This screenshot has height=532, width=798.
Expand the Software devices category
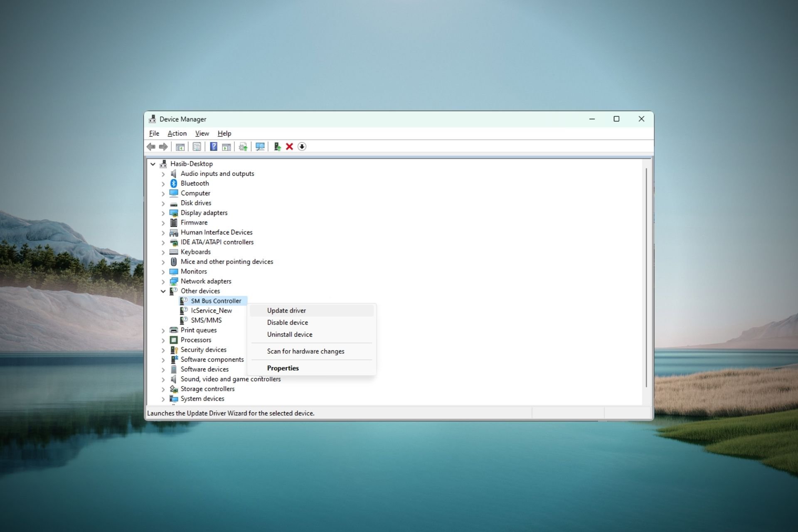pos(163,369)
